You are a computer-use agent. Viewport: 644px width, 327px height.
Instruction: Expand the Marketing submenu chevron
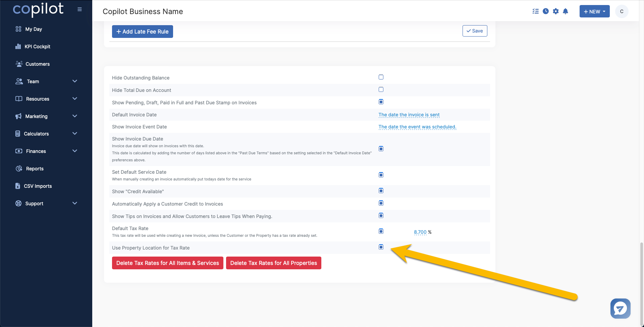tap(75, 116)
